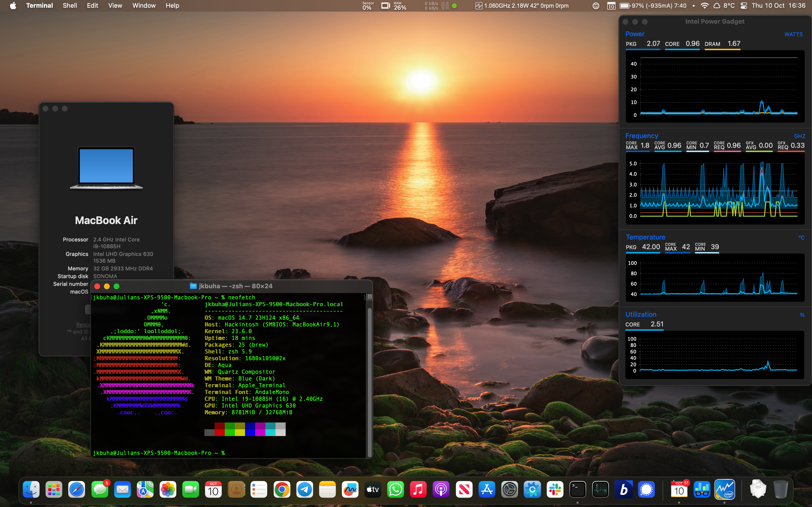Screen dimensions: 812x507
Task: Open the date and time menu
Action: coord(778,6)
